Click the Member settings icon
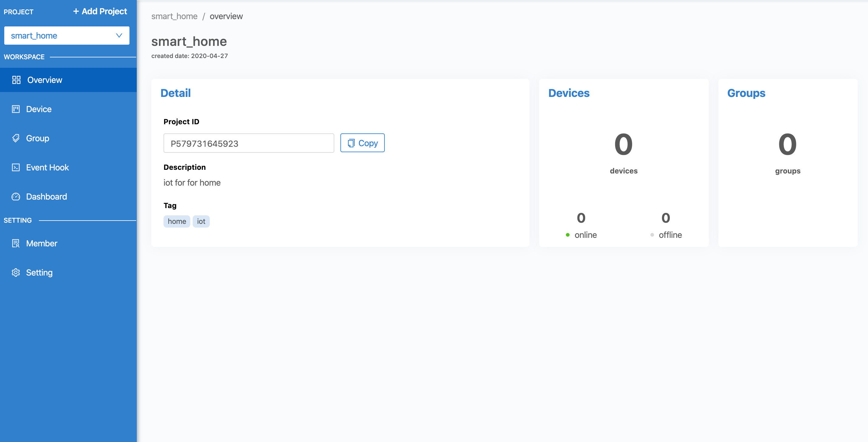 (x=15, y=244)
